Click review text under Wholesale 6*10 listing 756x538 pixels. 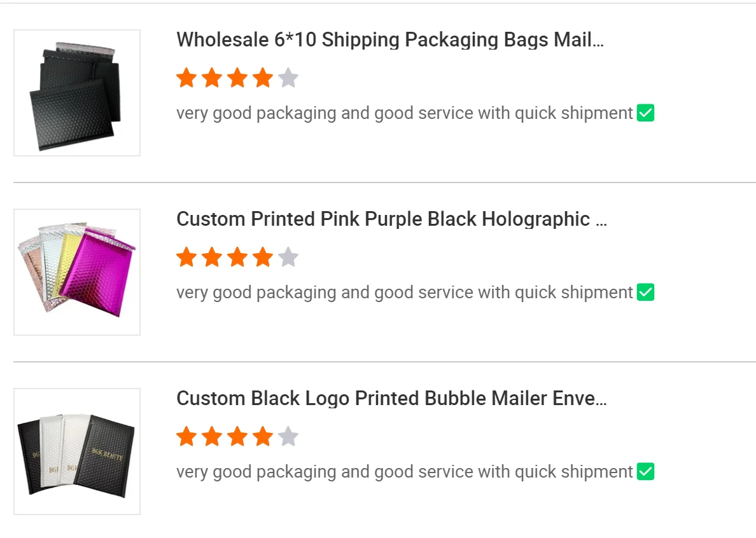pos(404,113)
